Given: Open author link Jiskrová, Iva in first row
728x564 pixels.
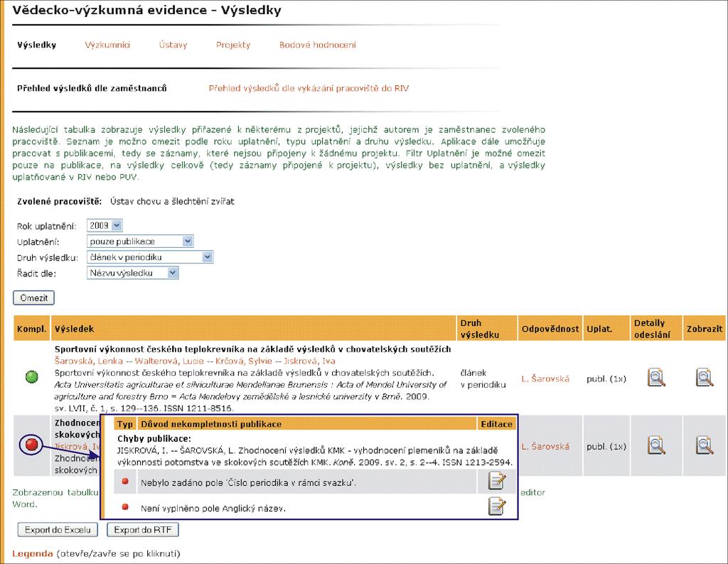Looking at the screenshot, I should 309,361.
